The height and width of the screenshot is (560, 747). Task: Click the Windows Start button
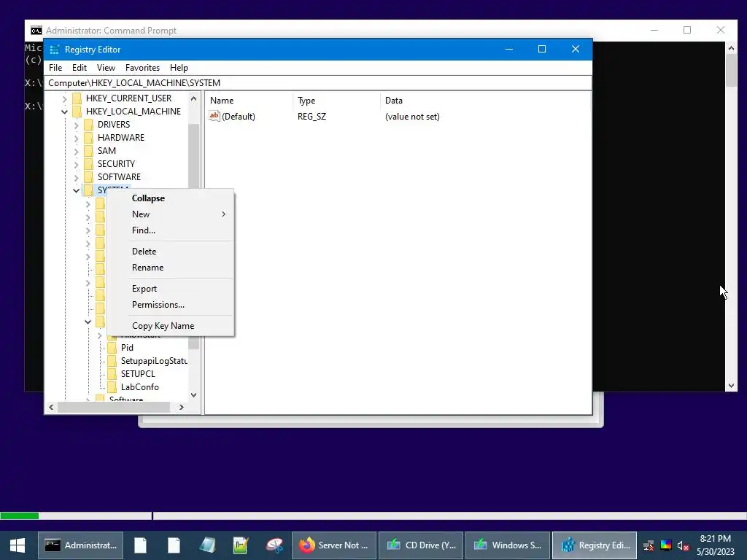(x=18, y=545)
